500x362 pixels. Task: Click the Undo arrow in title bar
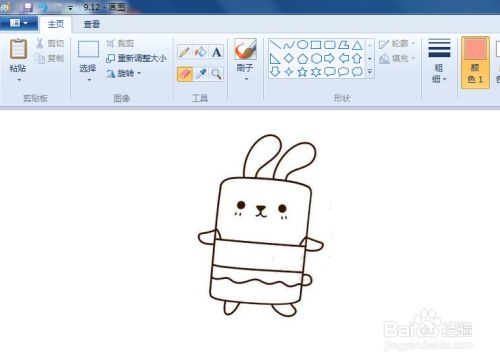43,7
